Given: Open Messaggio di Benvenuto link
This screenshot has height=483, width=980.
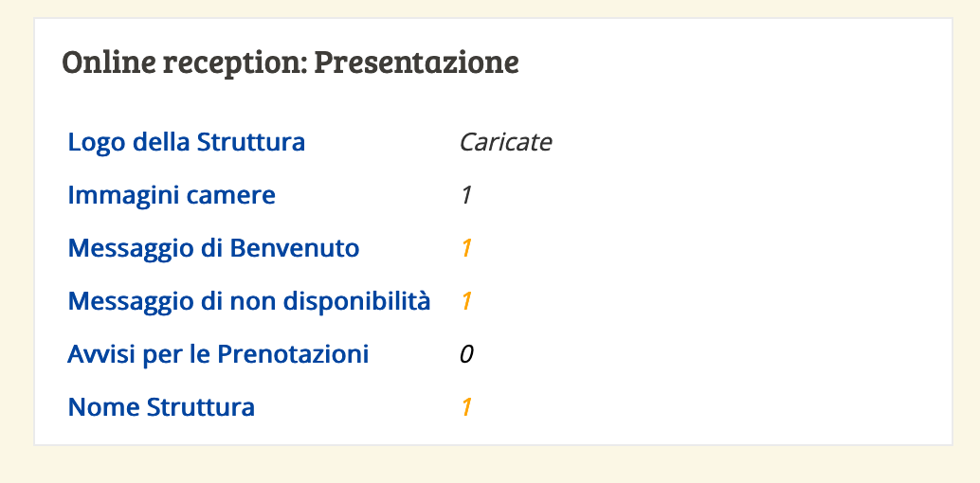Looking at the screenshot, I should coord(214,249).
